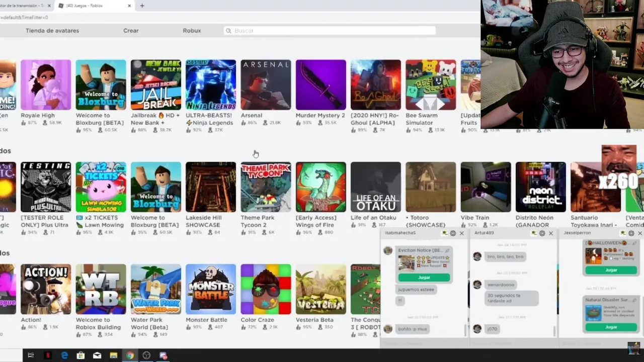The height and width of the screenshot is (362, 644).
Task: Open the Life of an Otaku thumbnail
Action: click(x=376, y=187)
